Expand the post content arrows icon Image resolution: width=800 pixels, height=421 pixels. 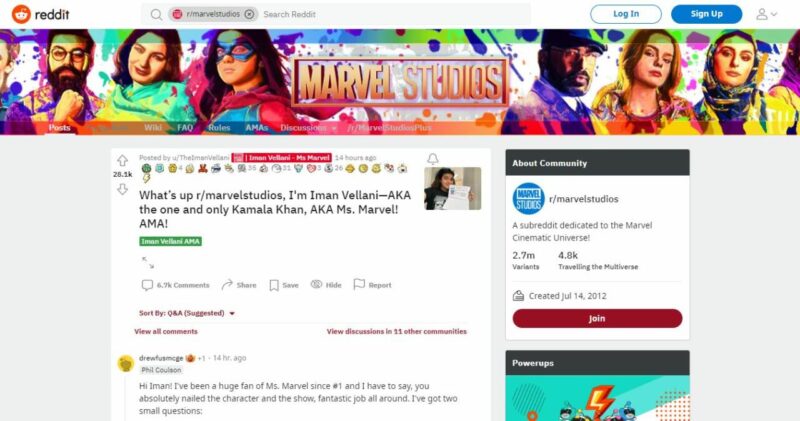coord(148,262)
